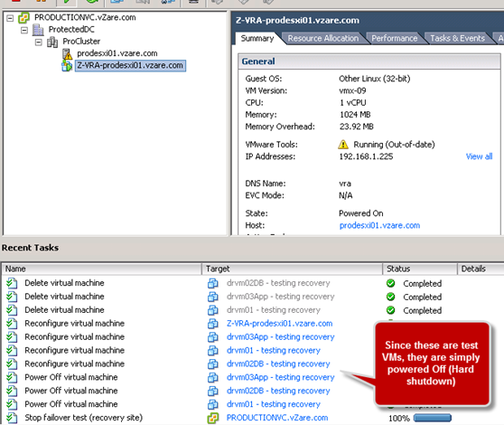Image resolution: width=504 pixels, height=425 pixels.
Task: Open drvm02DB target link in Power Off row
Action: click(x=278, y=391)
